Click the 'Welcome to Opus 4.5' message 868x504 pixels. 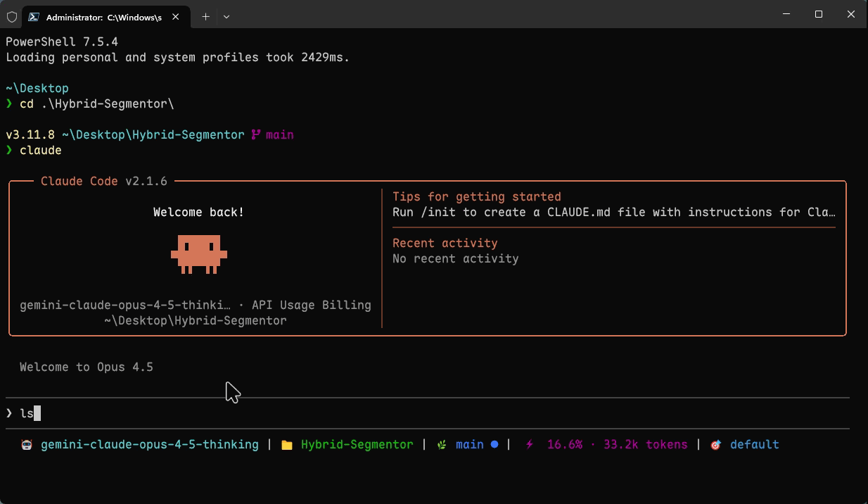point(87,367)
